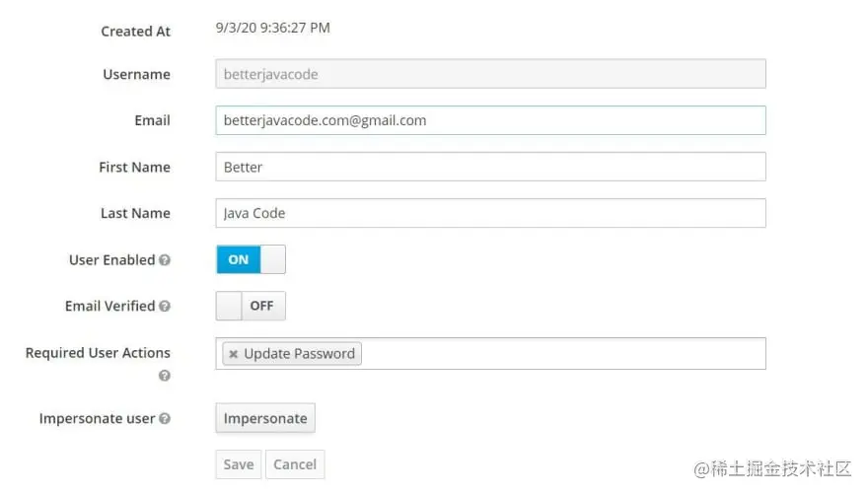This screenshot has height=495, width=868.
Task: Focus the Email input field
Action: coord(490,120)
